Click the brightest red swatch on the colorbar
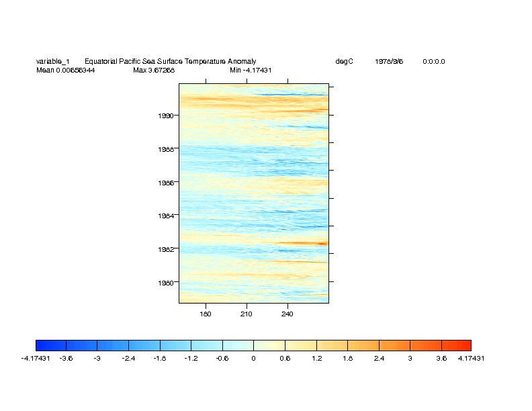This screenshot has width=532, height=411. coord(455,345)
